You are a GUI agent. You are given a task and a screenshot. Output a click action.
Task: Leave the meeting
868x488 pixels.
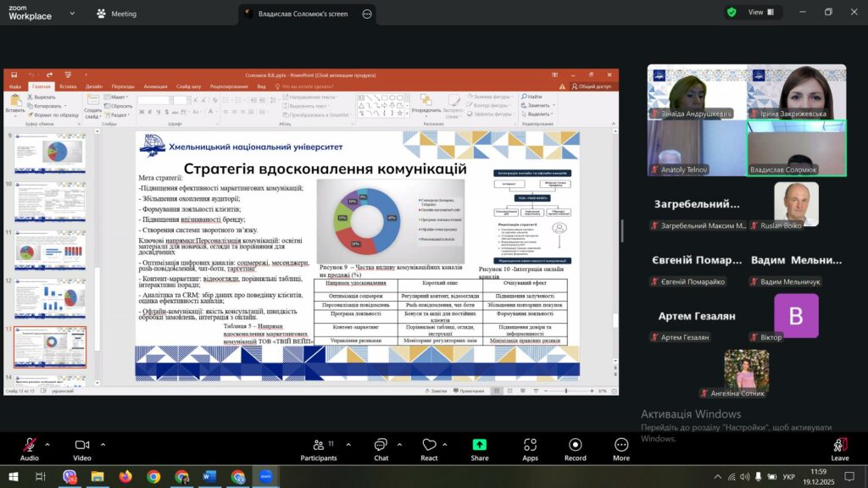point(839,446)
